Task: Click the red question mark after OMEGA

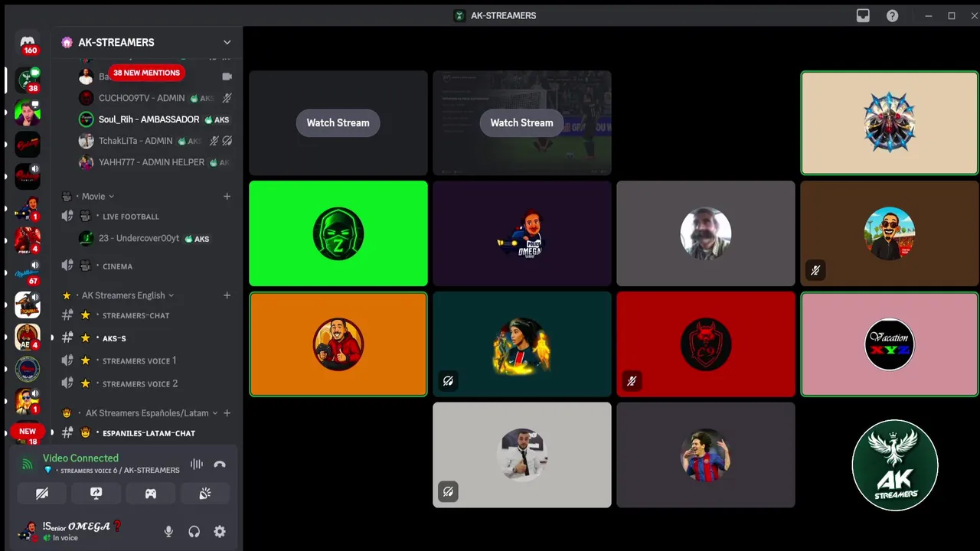Action: tap(117, 526)
